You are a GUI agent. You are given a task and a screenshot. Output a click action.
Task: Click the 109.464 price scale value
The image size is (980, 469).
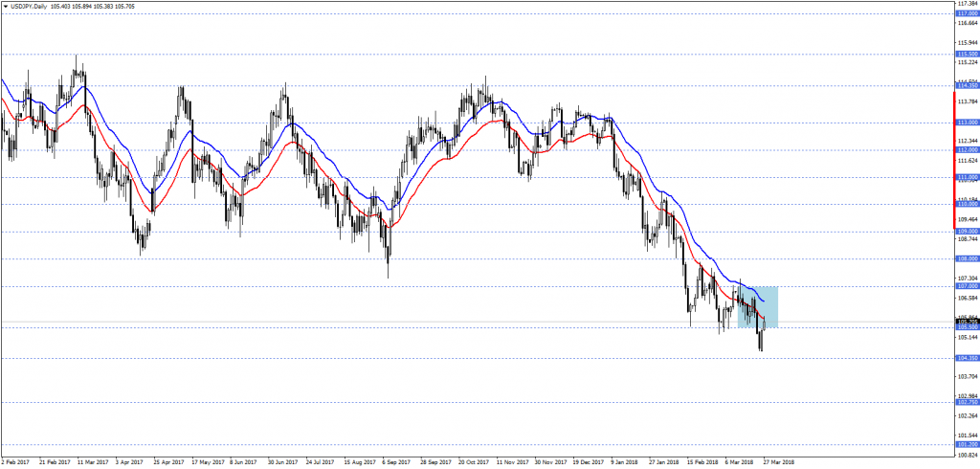[968, 219]
